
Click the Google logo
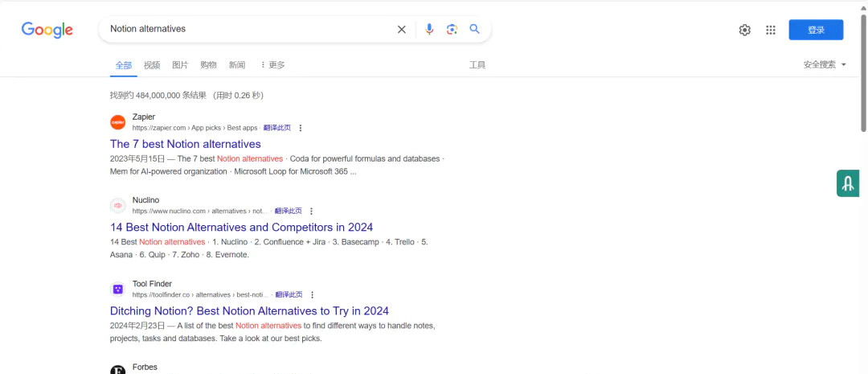coord(47,30)
